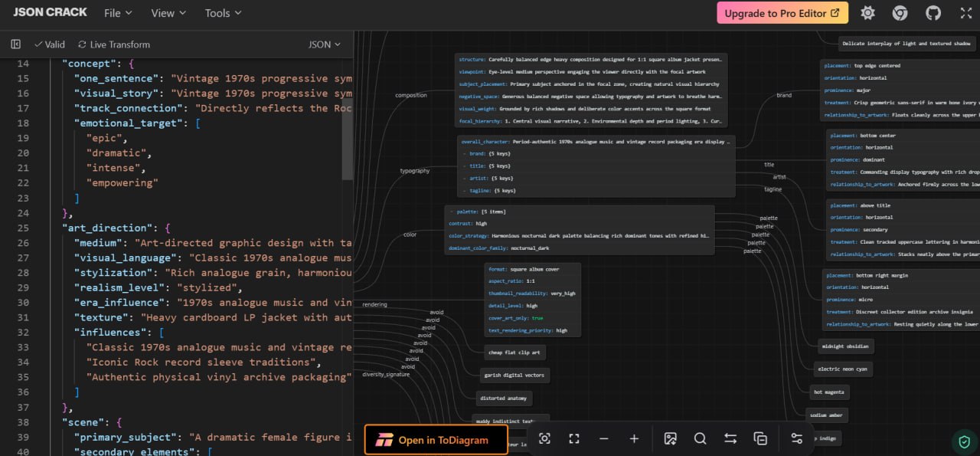Click the overall_character row in typography node

pyautogui.click(x=596, y=142)
